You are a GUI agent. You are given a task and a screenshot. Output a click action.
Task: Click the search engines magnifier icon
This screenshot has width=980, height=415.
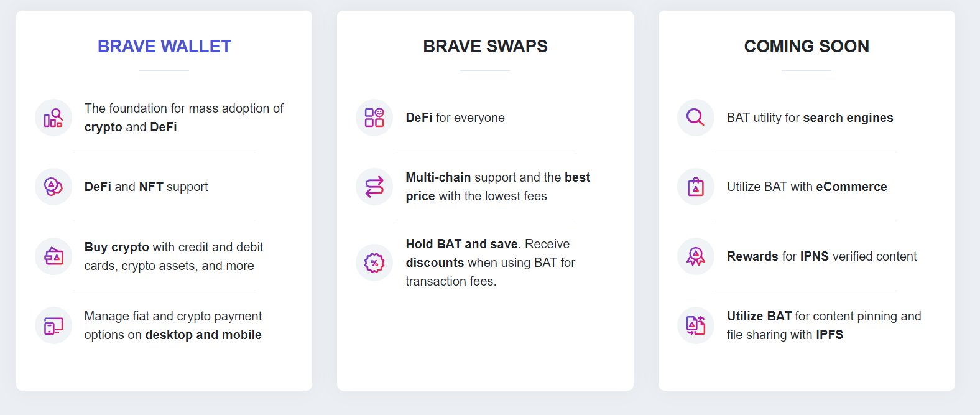click(x=696, y=118)
